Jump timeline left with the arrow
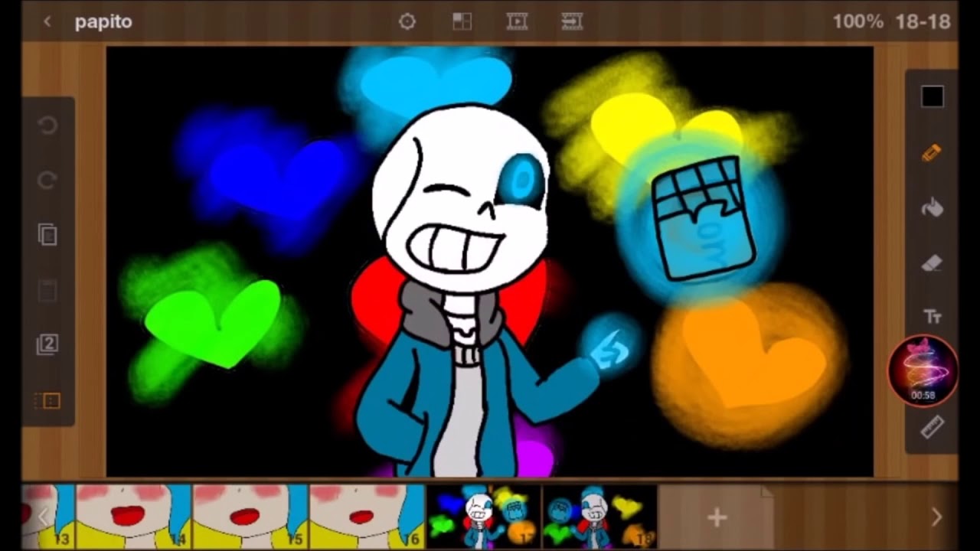This screenshot has height=551, width=980. point(44,518)
